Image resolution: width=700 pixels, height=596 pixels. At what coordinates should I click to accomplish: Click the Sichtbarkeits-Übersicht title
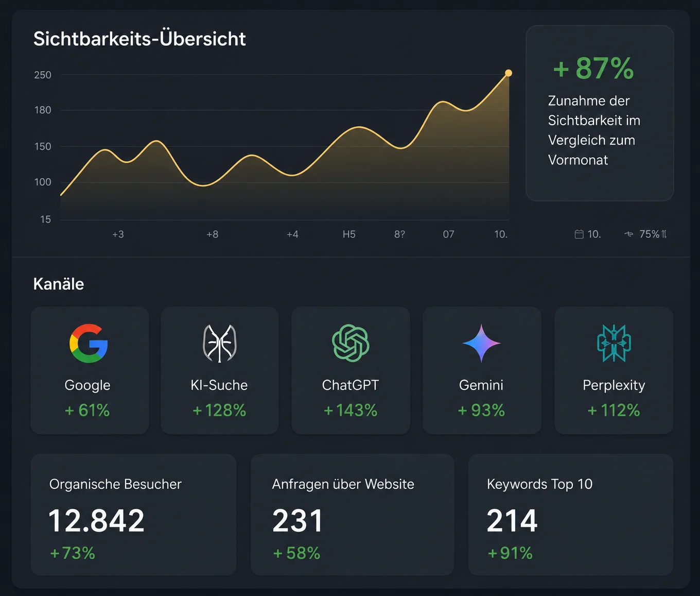click(139, 39)
